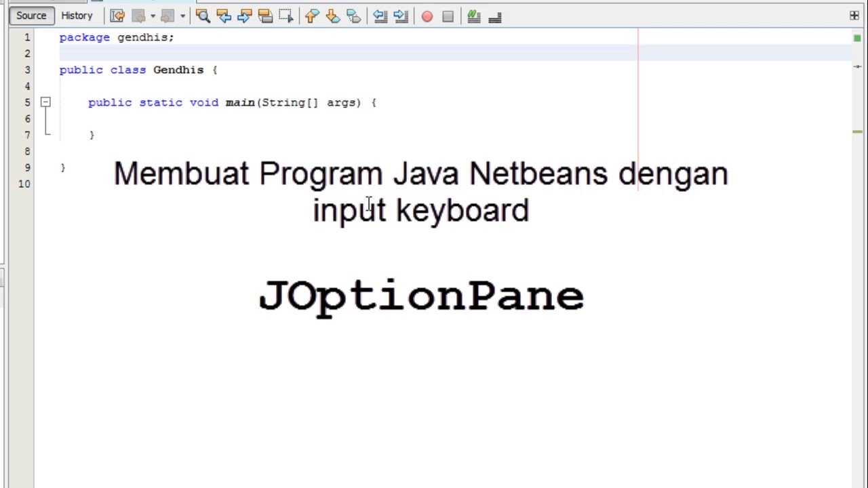Open the Back history dropdown arrow
Viewport: 868px width, 488px height.
pos(153,16)
